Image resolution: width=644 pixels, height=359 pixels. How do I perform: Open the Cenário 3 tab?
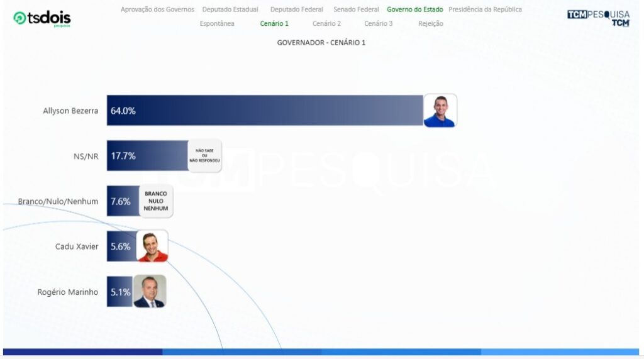pos(379,23)
